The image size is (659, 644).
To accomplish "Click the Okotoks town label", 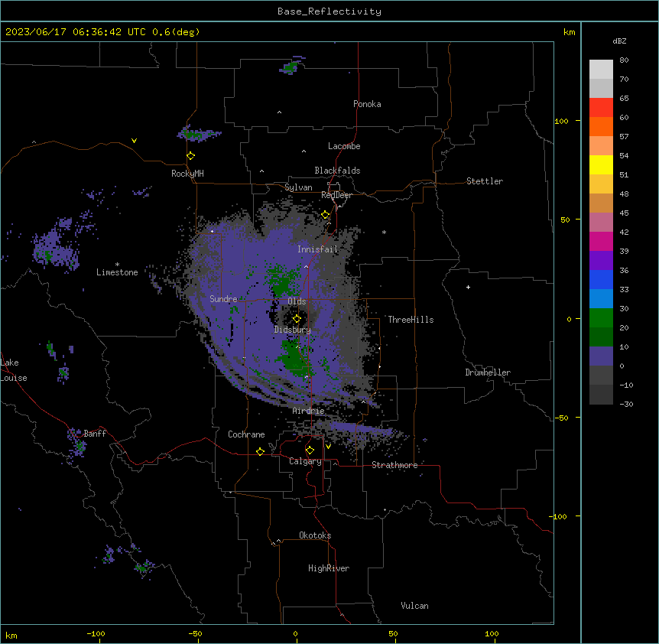I will tap(315, 535).
